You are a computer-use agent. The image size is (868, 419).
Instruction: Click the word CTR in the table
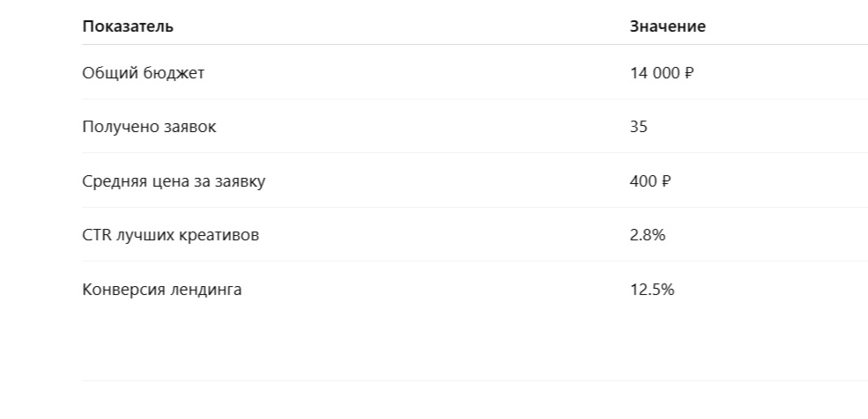[x=97, y=235]
